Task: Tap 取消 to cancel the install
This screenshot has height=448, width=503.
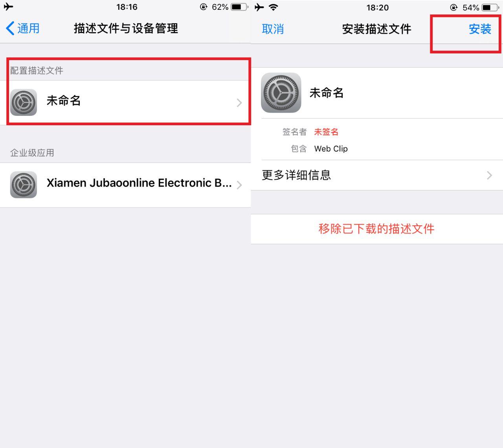Action: (273, 29)
